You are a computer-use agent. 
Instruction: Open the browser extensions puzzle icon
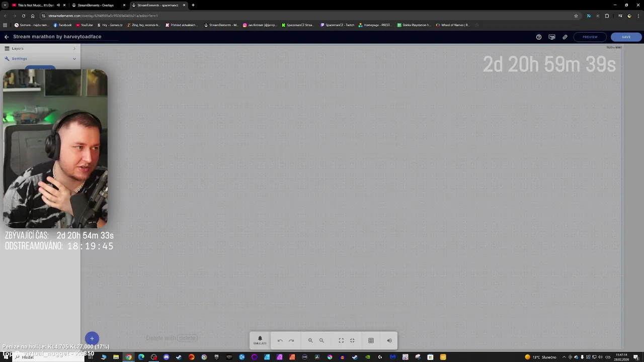607,16
